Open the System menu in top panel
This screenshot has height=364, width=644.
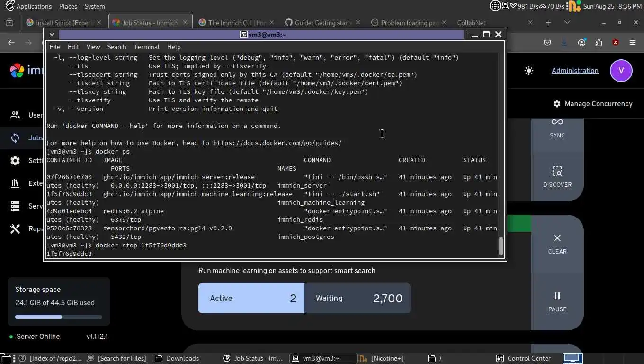coord(95,6)
